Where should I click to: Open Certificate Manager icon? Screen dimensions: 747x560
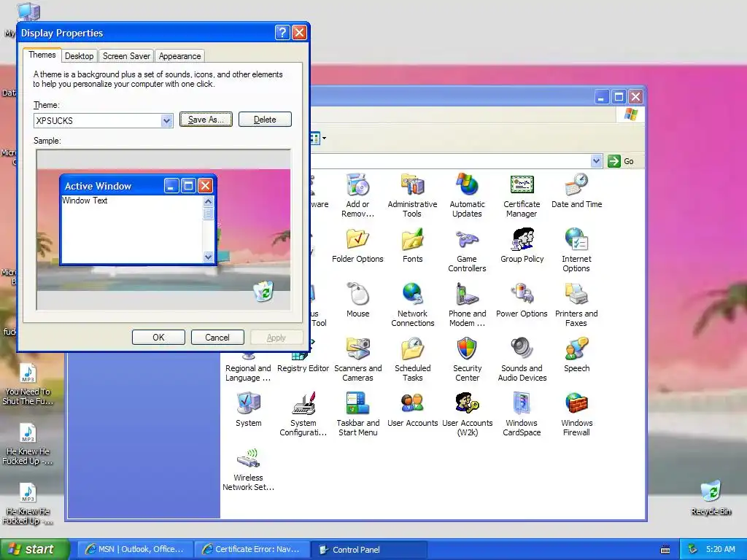[522, 195]
